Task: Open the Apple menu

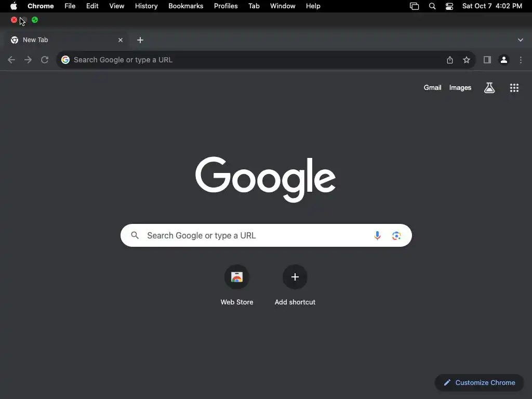Action: (x=14, y=6)
